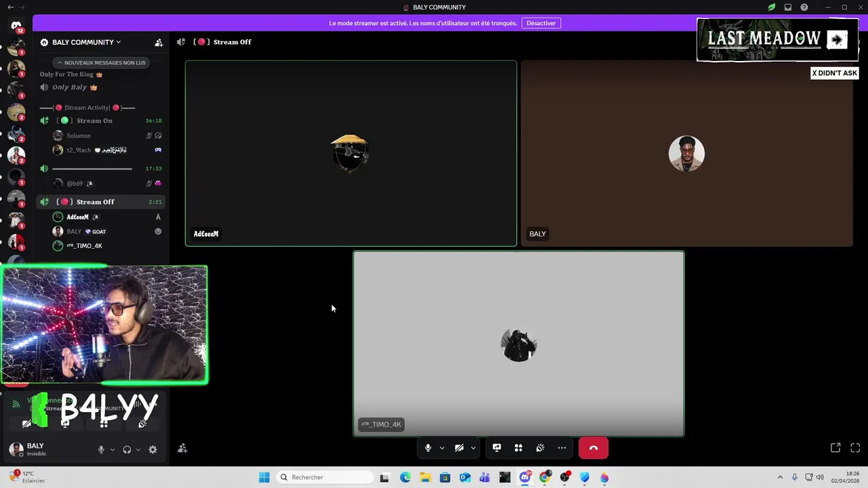The height and width of the screenshot is (488, 868).
Task: Open the Discord inbox icon in title bar
Action: 788,7
